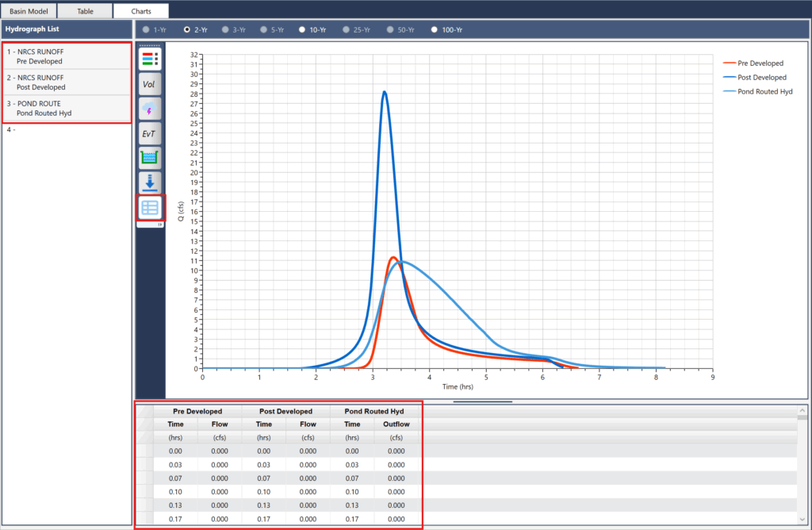The image size is (812, 530).
Task: Open the Table tab
Action: 85,12
